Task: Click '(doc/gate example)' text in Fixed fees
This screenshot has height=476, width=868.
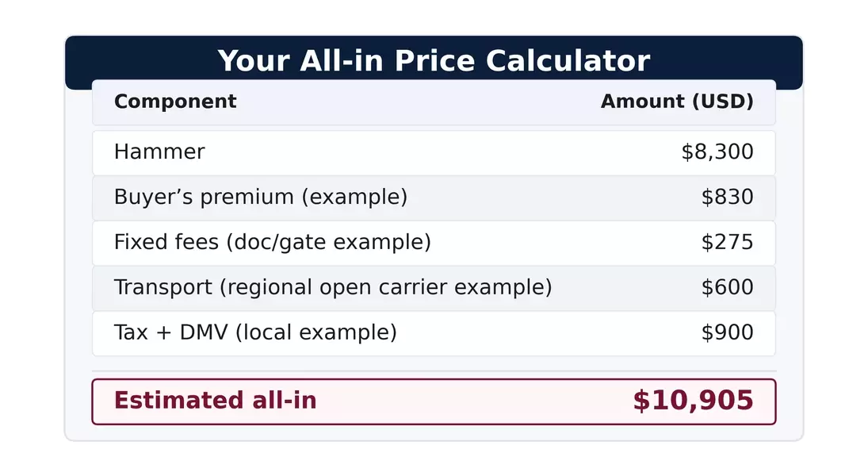Action: [328, 242]
